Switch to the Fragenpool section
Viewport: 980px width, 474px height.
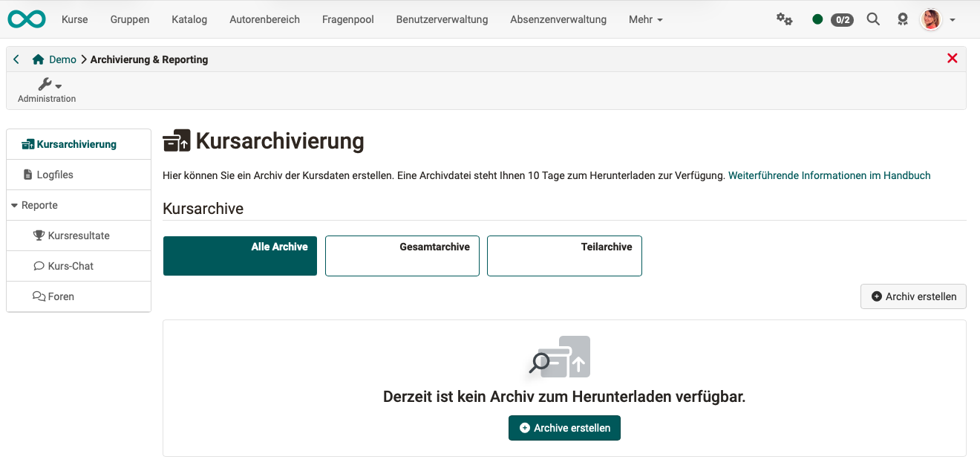click(x=347, y=19)
